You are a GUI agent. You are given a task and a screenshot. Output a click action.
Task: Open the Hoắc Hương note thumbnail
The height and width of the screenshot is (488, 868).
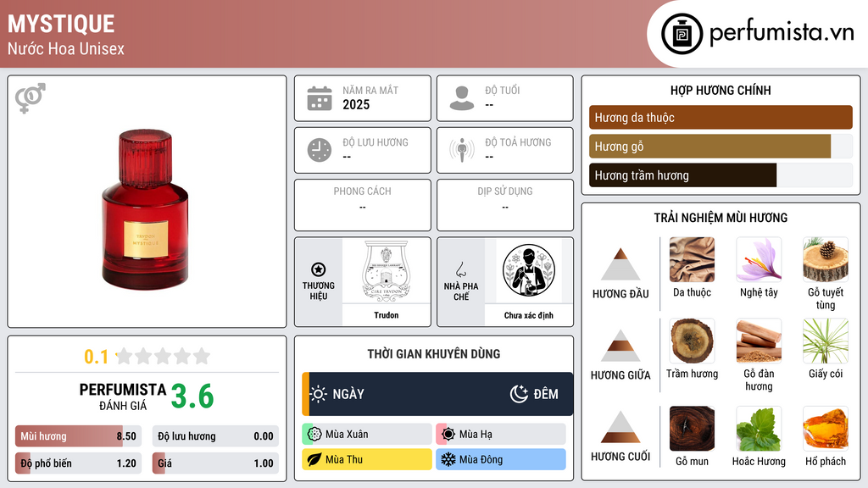coord(759,429)
